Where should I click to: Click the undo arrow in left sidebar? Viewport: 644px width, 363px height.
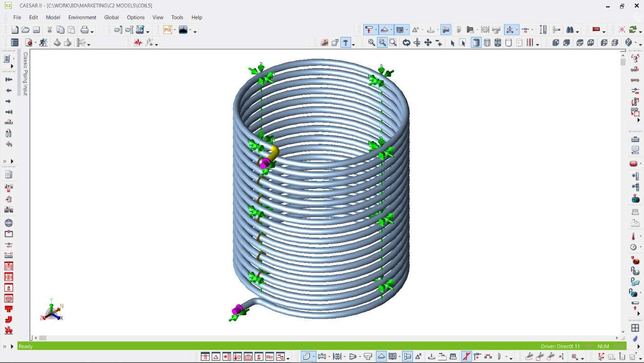[9, 144]
